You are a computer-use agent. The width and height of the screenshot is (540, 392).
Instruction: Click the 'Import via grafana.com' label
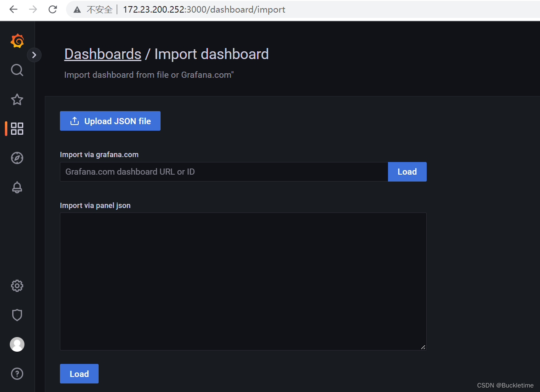click(x=99, y=155)
